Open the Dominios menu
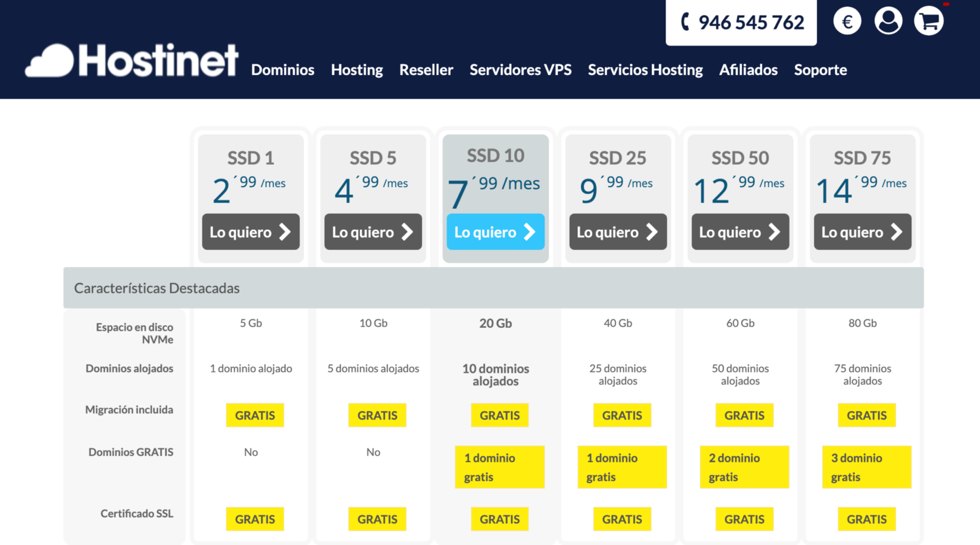The height and width of the screenshot is (545, 980). tap(283, 70)
